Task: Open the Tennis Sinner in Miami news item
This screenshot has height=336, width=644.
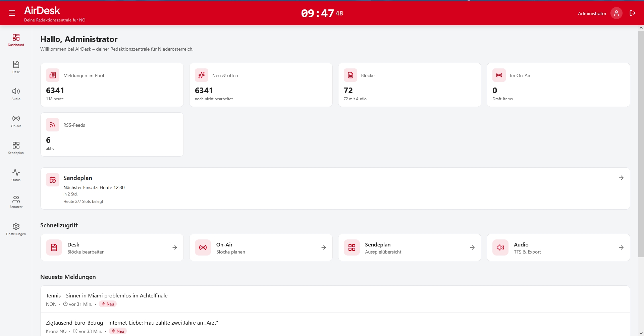Action: [x=107, y=295]
